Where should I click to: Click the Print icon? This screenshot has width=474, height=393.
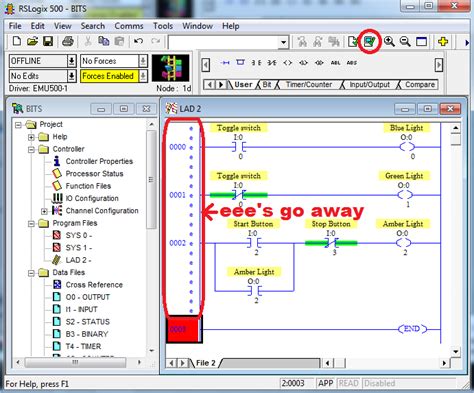click(68, 41)
